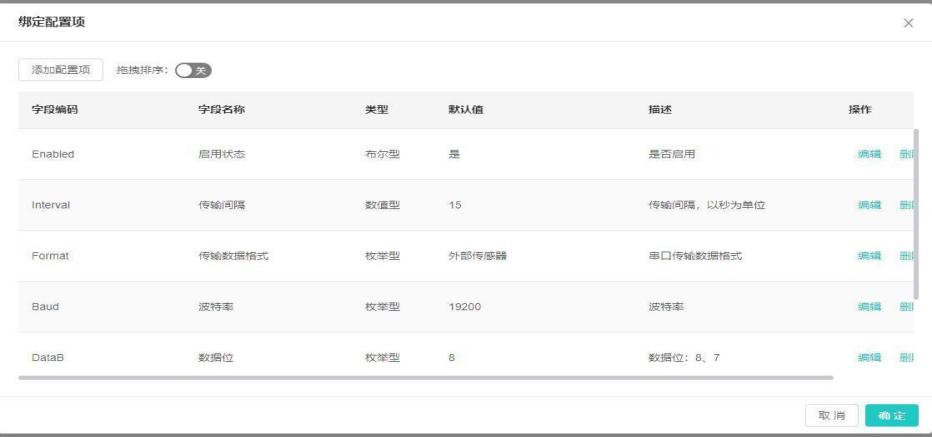Toggle the 拖拽排序 switch
Viewport: 932px width, 437px height.
coord(194,70)
